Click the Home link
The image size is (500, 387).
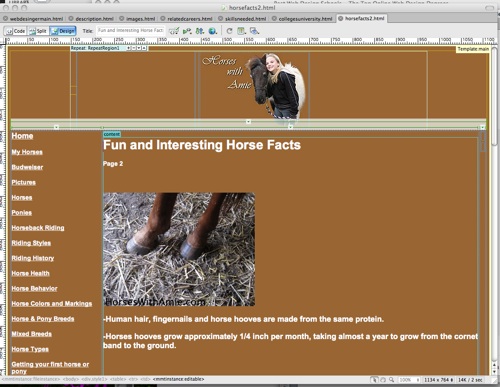[22, 136]
